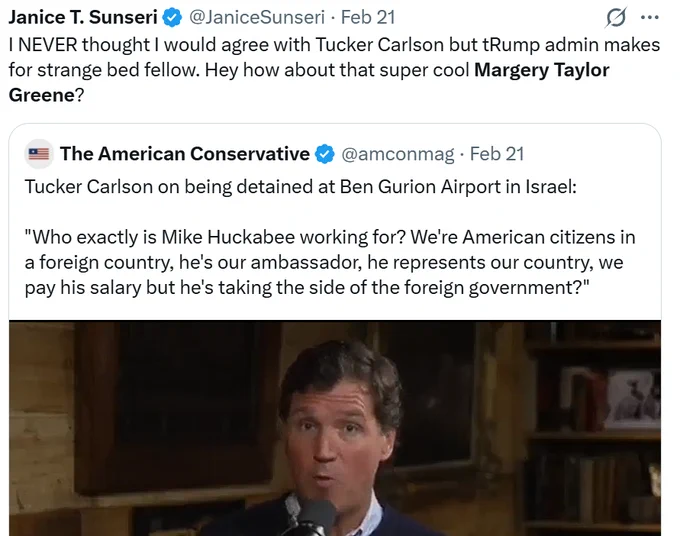Open The American Conservative flag avatar
This screenshot has height=536, width=680.
(x=39, y=154)
